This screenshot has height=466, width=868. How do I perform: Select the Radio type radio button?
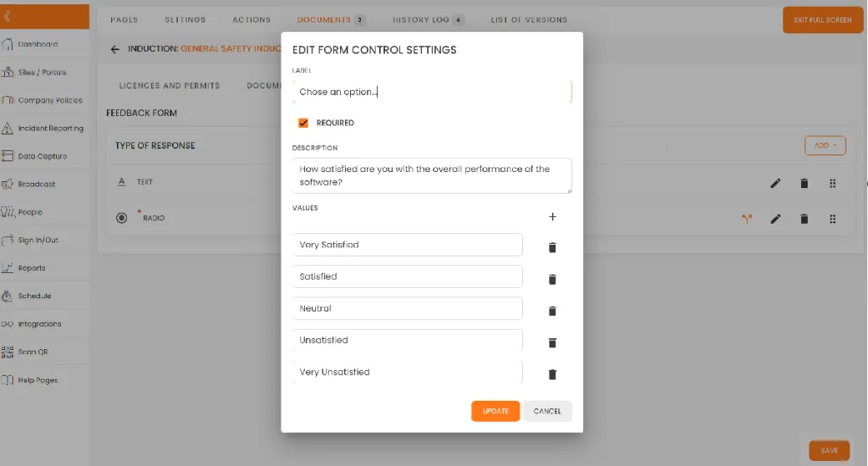coord(121,219)
